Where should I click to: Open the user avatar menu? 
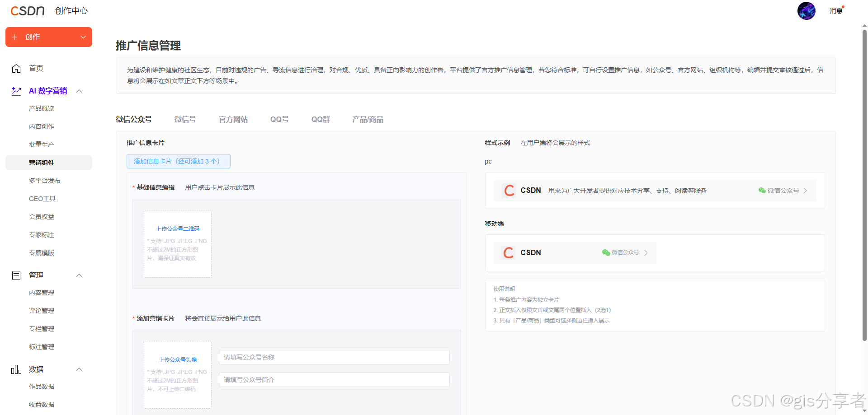(806, 11)
